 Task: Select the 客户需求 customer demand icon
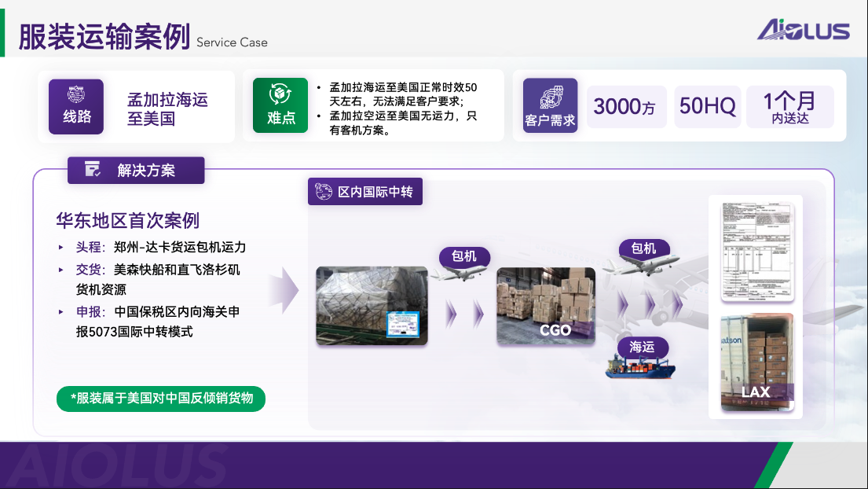(x=550, y=105)
